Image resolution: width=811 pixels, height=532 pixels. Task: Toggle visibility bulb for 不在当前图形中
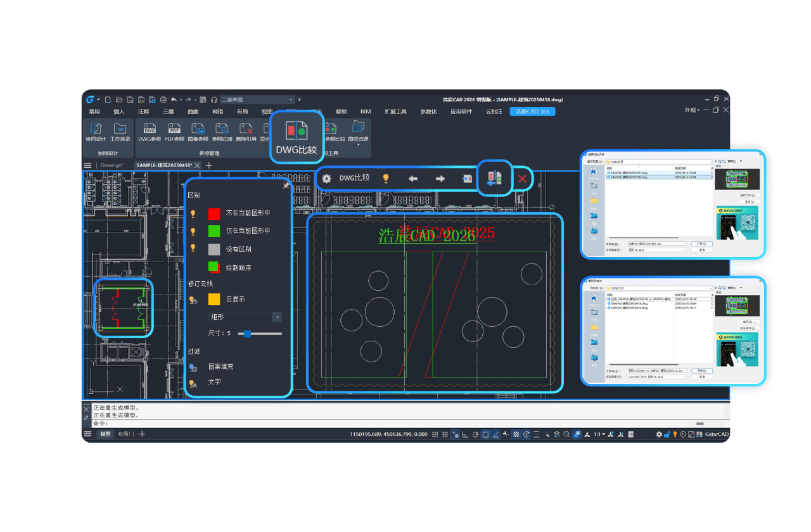193,213
